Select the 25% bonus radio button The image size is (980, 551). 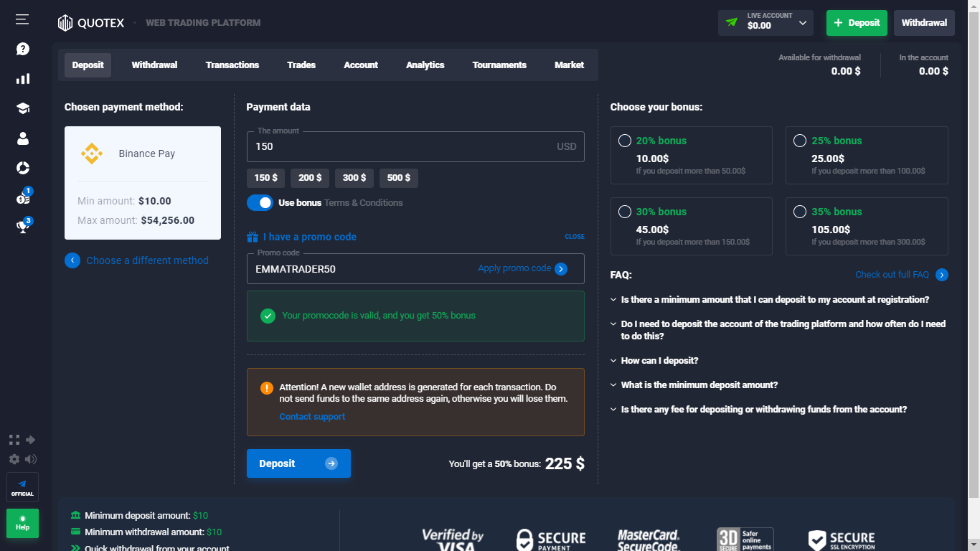click(x=800, y=141)
